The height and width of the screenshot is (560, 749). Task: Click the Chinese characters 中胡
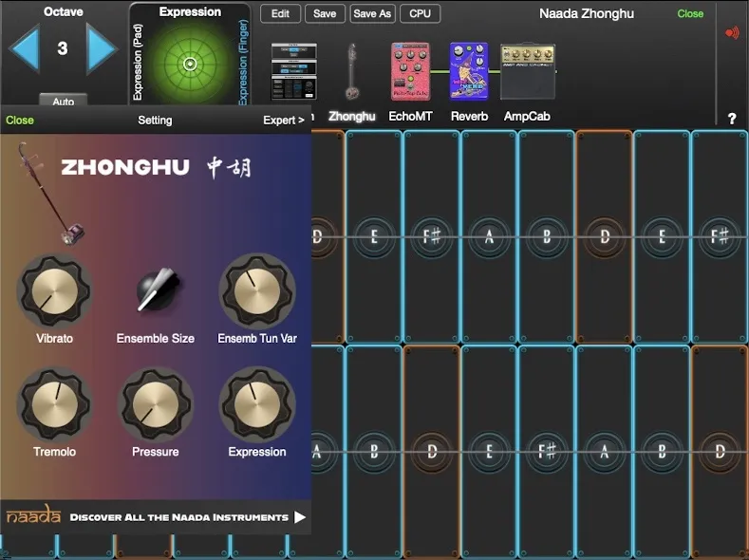click(230, 168)
